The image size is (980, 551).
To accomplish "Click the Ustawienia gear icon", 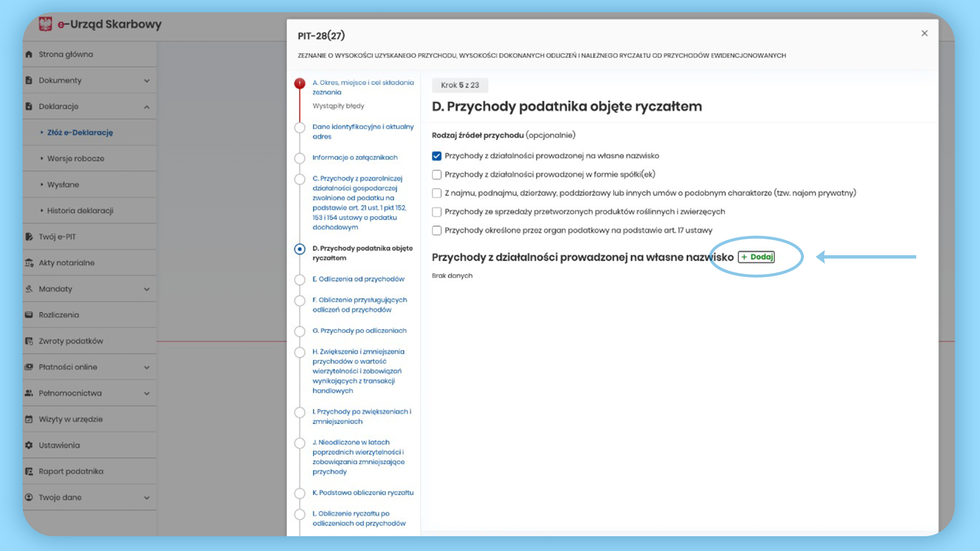I will [29, 445].
